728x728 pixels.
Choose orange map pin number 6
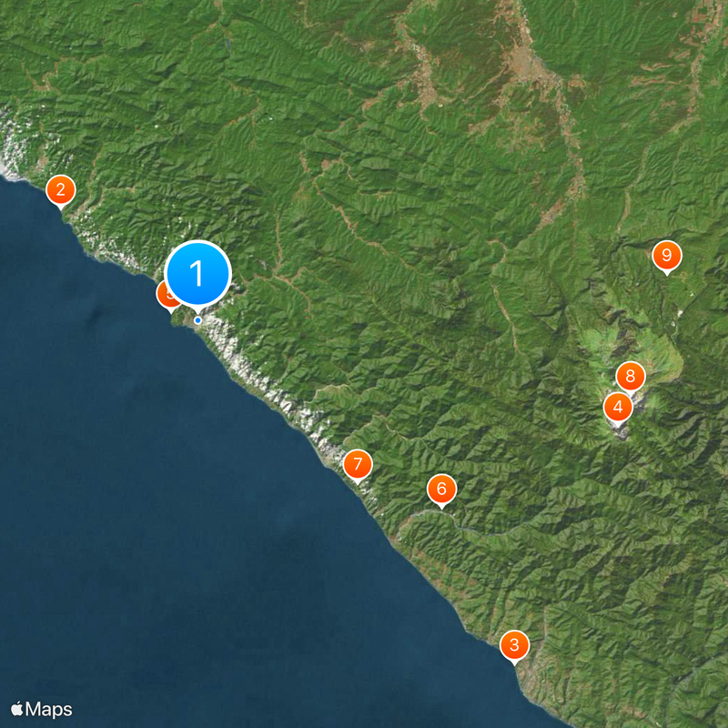441,489
